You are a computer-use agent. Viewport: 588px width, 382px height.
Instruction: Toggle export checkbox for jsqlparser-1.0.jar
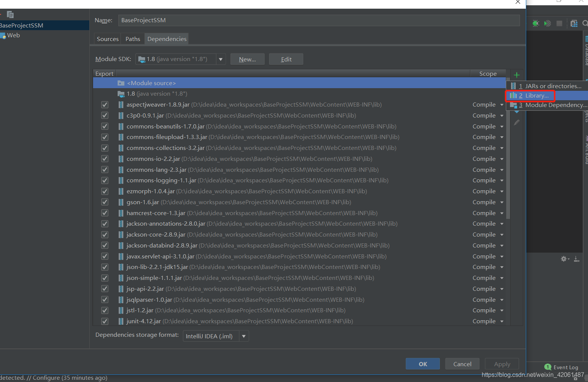[x=105, y=300]
